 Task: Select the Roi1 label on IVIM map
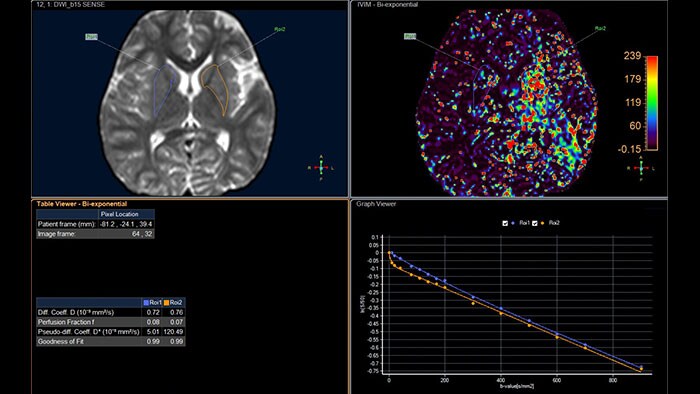point(410,36)
